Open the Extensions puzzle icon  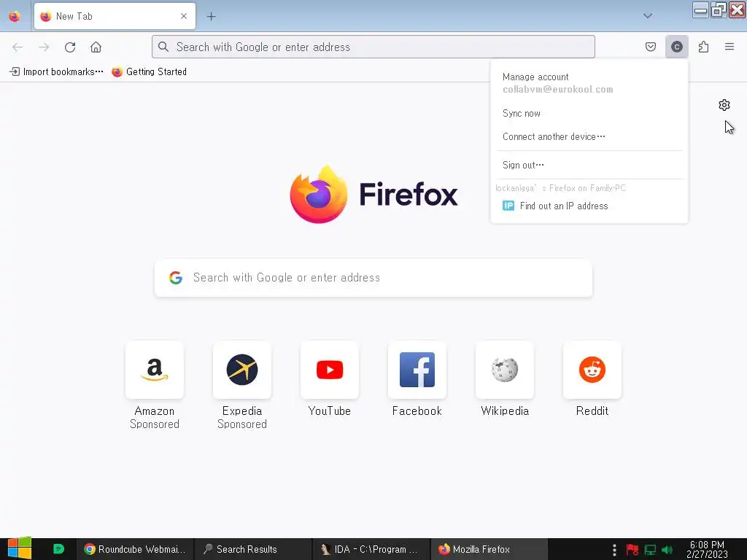[703, 47]
